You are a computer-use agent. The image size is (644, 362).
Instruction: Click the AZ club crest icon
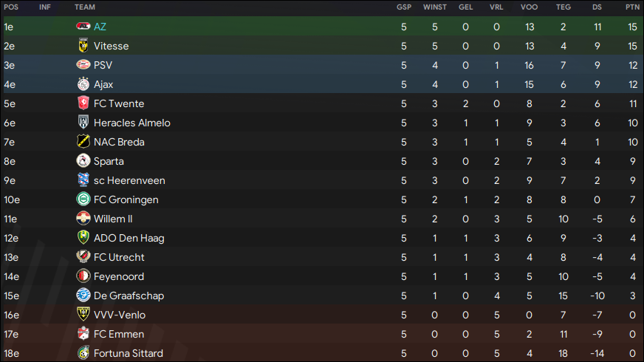pos(83,27)
